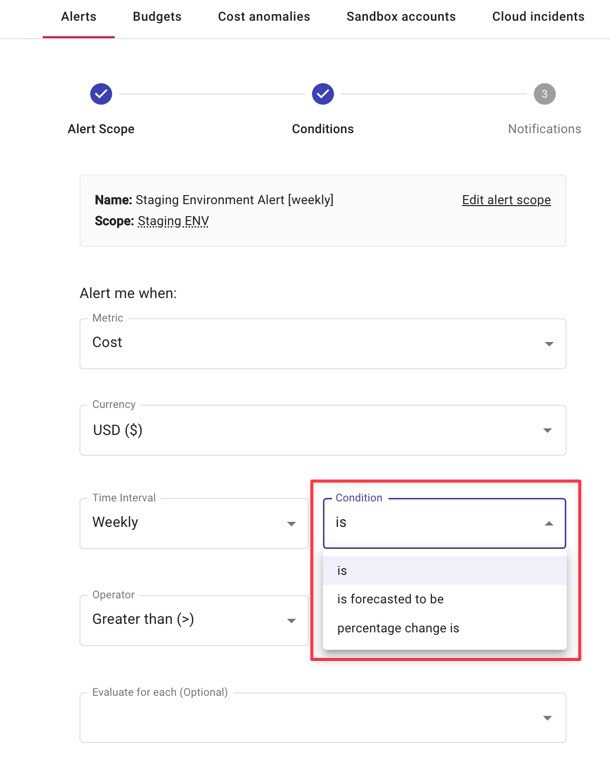Image resolution: width=610 pixels, height=759 pixels.
Task: Open the Operator dropdown showing Greater than
Action: (193, 620)
